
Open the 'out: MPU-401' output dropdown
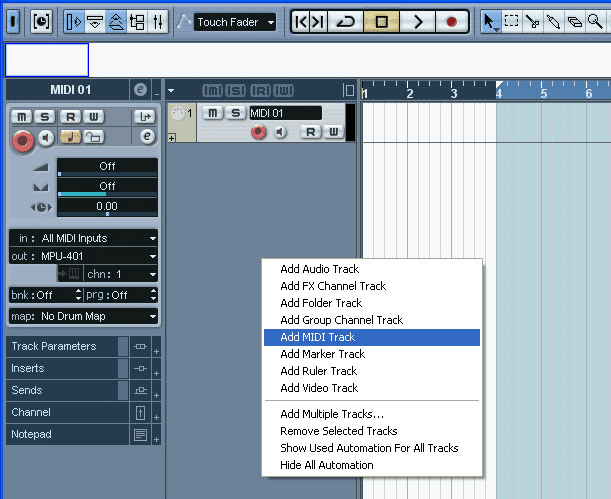(x=83, y=256)
